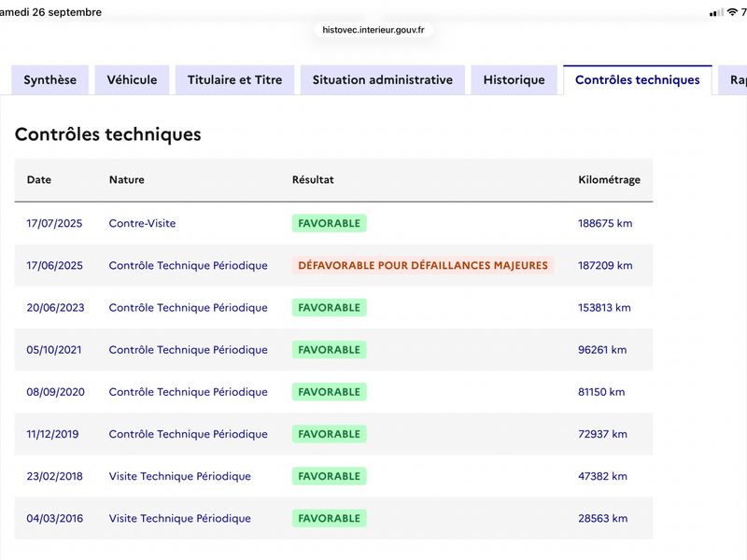747x560 pixels.
Task: Open the Titulaire et Titre tab
Action: click(x=235, y=80)
